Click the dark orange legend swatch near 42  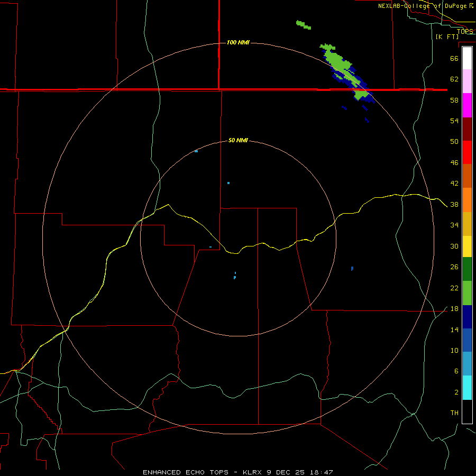tap(467, 176)
